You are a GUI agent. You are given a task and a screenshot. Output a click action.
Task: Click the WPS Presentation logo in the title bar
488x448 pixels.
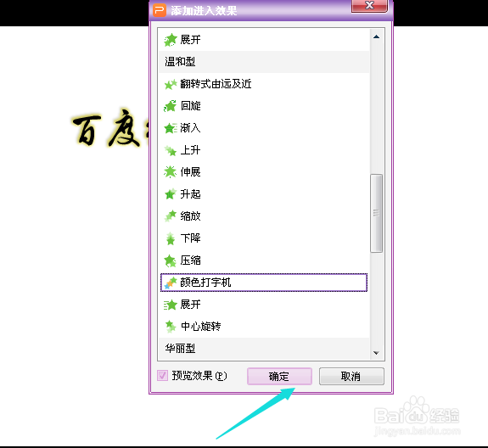[160, 10]
